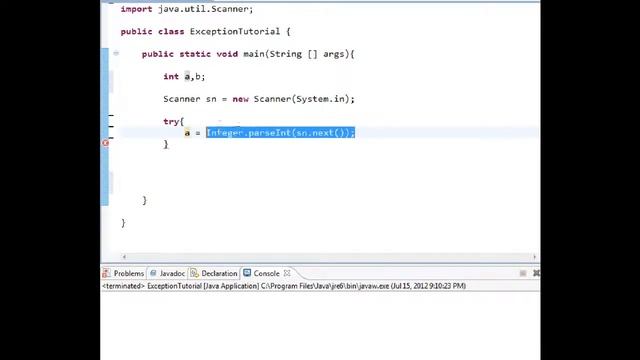Click the Javadoc tab icon
The width and height of the screenshot is (640, 360).
(x=153, y=273)
